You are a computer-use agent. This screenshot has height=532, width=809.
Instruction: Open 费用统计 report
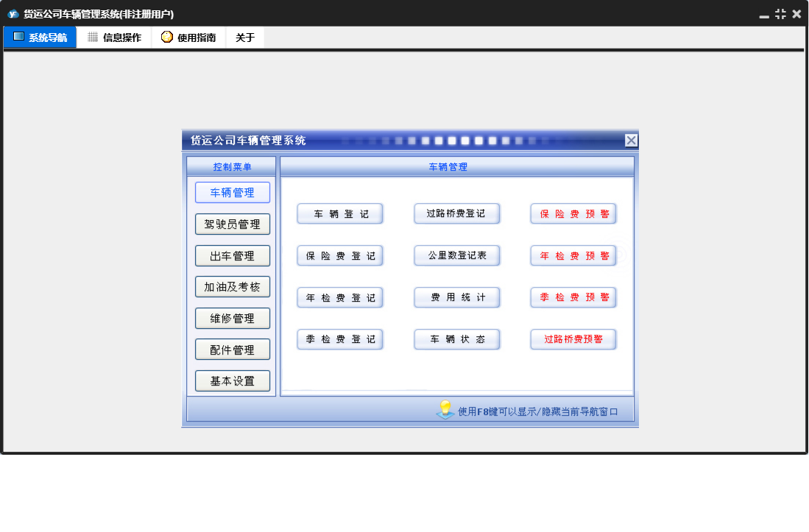(457, 297)
